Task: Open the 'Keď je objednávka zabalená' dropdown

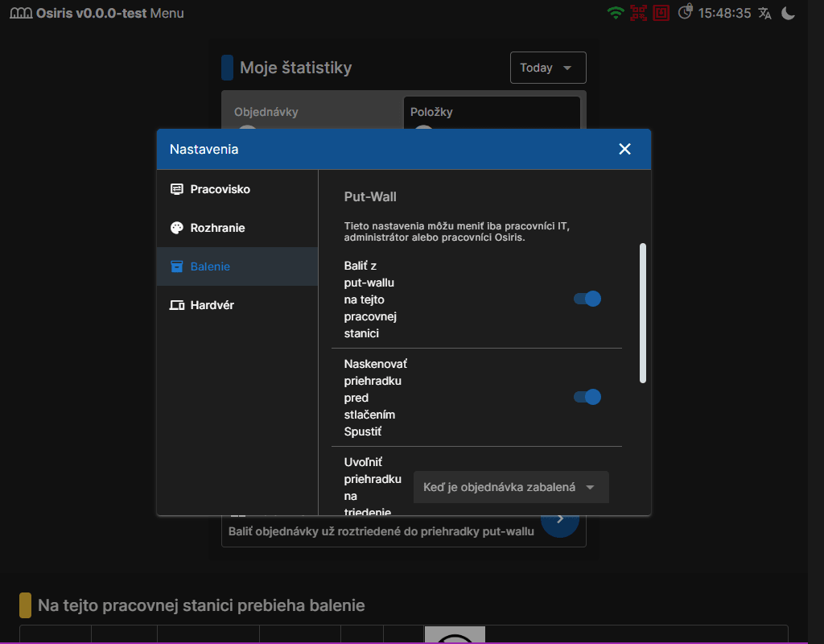Action: (x=511, y=487)
